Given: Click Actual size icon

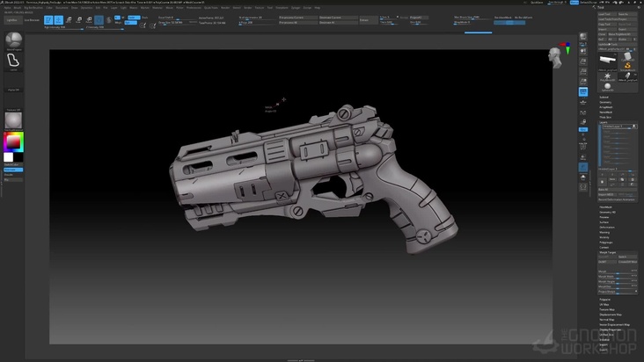Looking at the screenshot, I should 583,72.
